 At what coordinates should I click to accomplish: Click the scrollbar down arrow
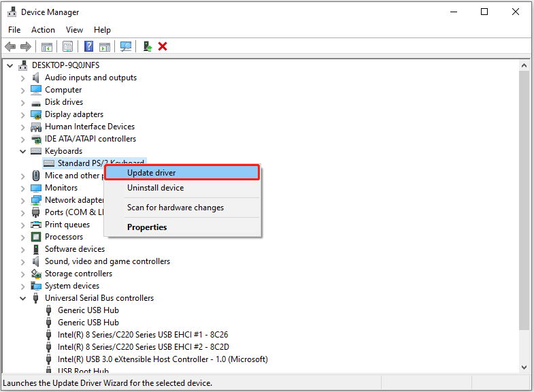click(x=524, y=367)
